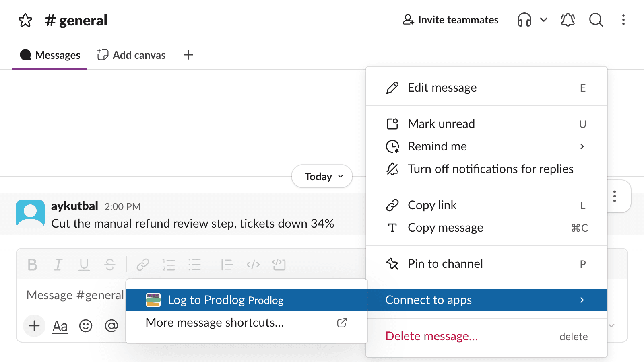Click the Message #general input field
The width and height of the screenshot is (644, 362).
pos(75,295)
